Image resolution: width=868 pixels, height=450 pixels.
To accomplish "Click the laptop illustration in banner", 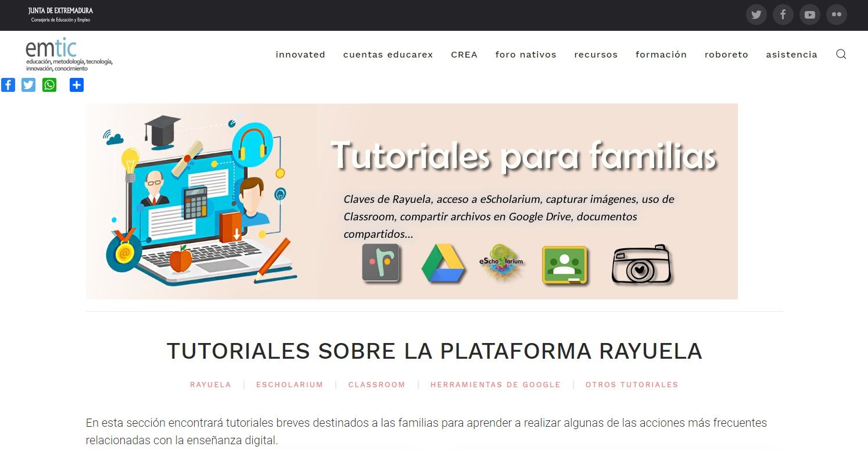I will pyautogui.click(x=200, y=199).
